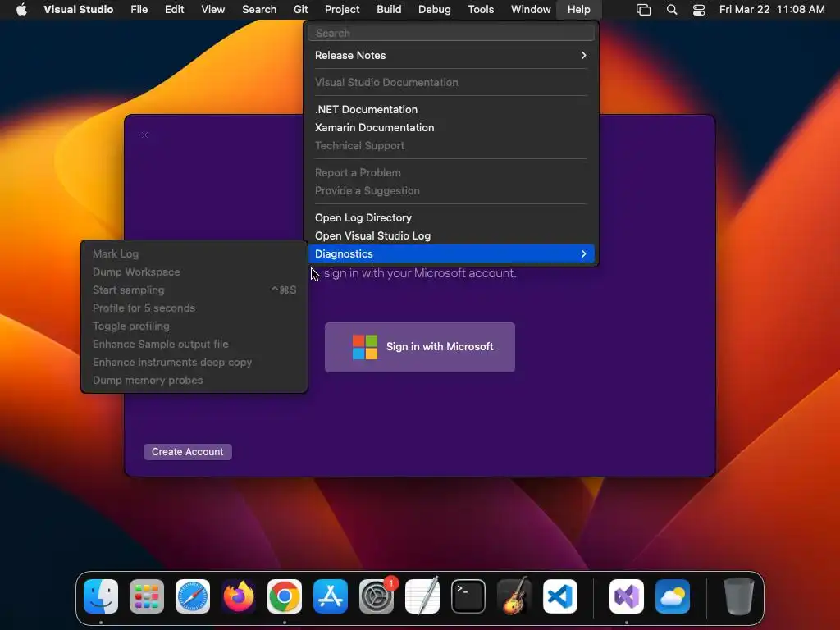The width and height of the screenshot is (840, 630).
Task: Expand Release Notes submenu arrow
Action: pyautogui.click(x=583, y=55)
